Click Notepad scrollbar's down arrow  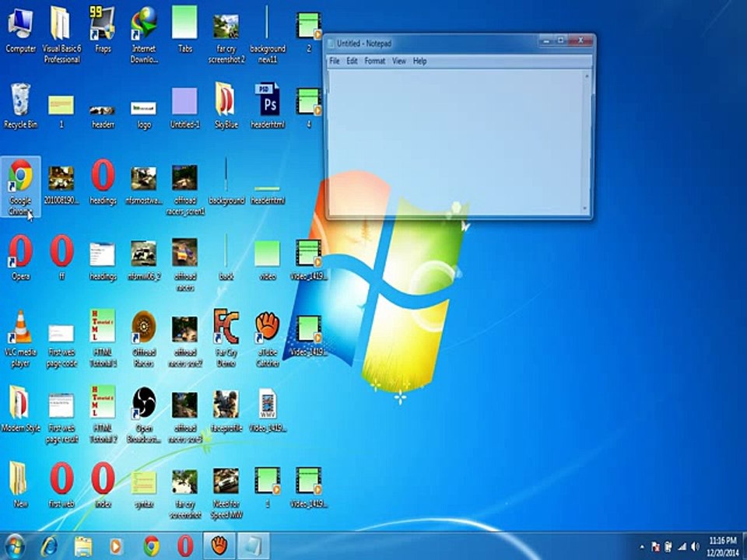[587, 209]
